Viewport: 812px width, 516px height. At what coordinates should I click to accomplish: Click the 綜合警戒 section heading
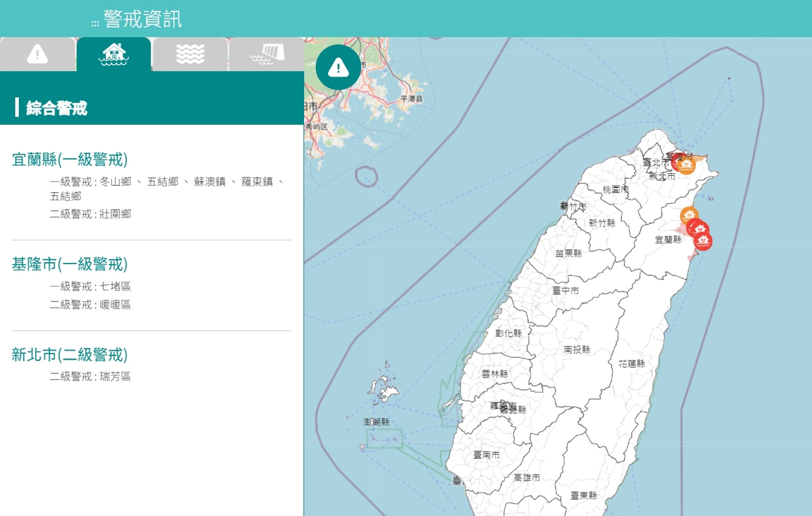coord(57,108)
